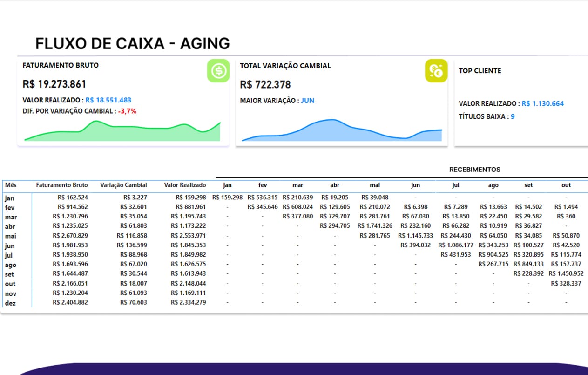Click the Valor Realizado table column header
The width and height of the screenshot is (588, 375).
click(185, 185)
